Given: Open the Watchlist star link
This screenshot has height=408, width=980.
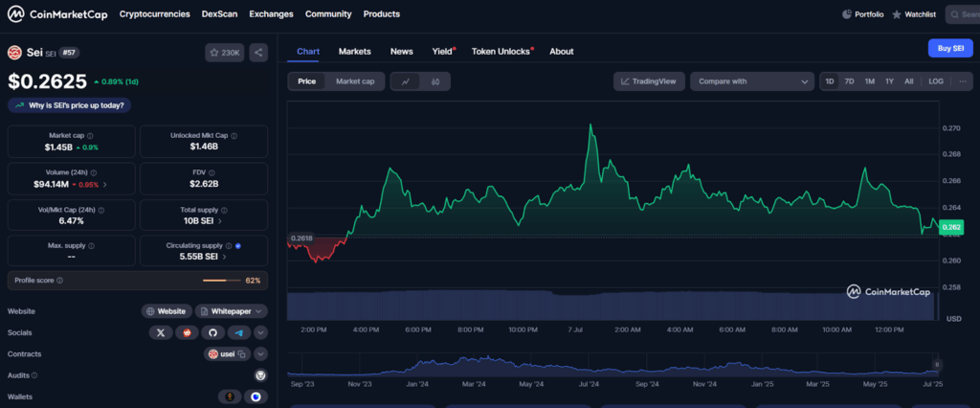Looking at the screenshot, I should click(x=914, y=13).
